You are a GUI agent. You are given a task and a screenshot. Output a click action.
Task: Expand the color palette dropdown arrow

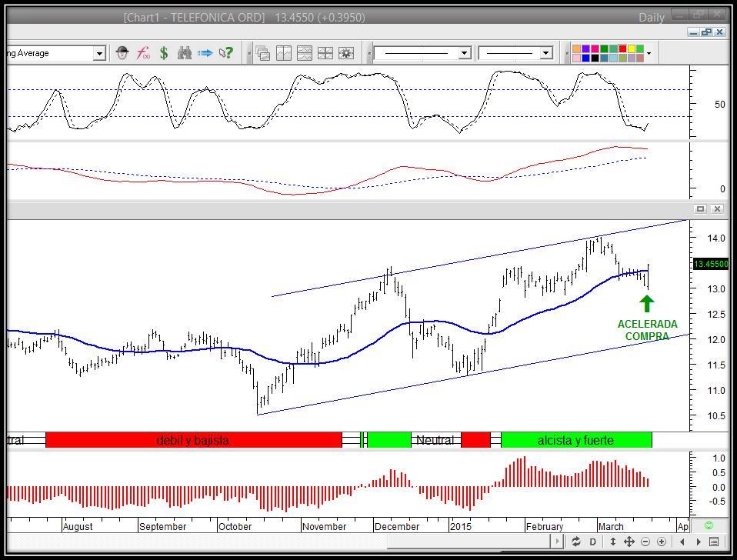pyautogui.click(x=649, y=54)
